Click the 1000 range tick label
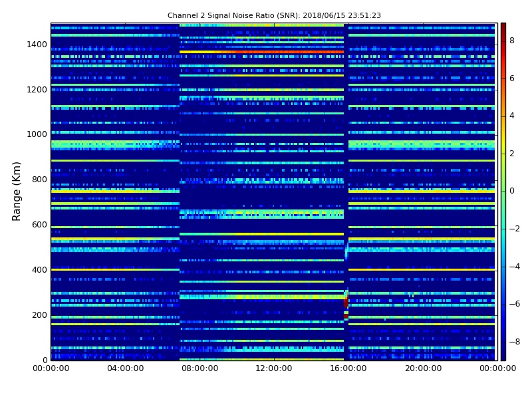 point(37,134)
